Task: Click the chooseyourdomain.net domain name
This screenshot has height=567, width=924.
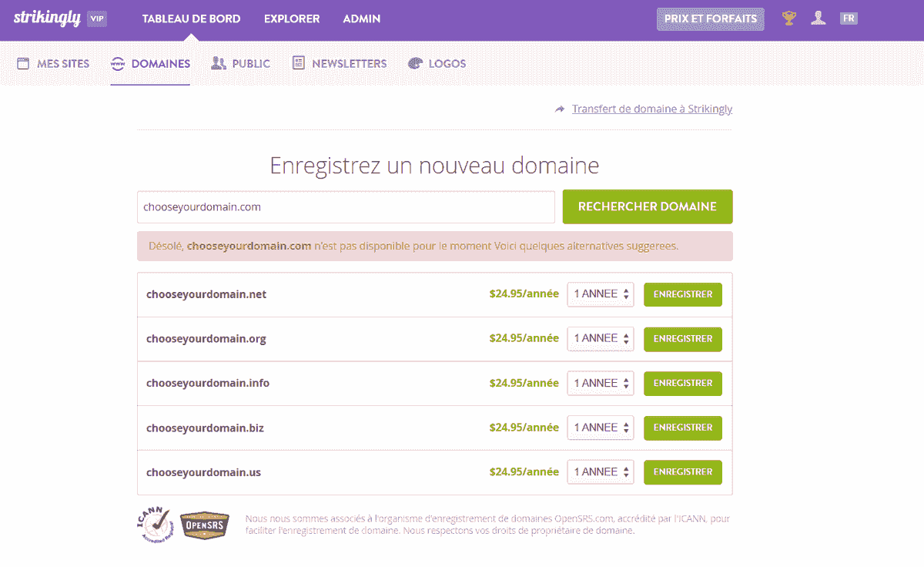Action: [x=206, y=294]
